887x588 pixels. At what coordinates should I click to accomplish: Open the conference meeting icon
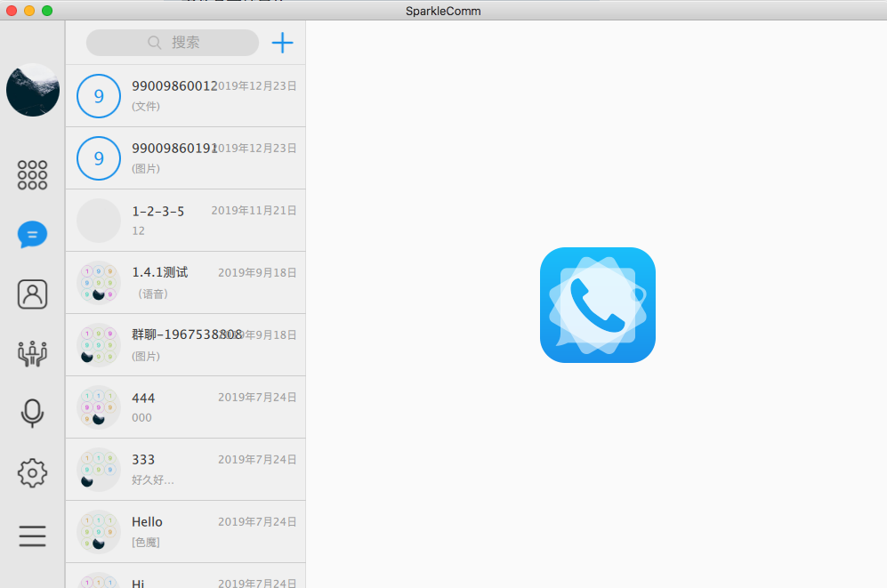tap(32, 353)
